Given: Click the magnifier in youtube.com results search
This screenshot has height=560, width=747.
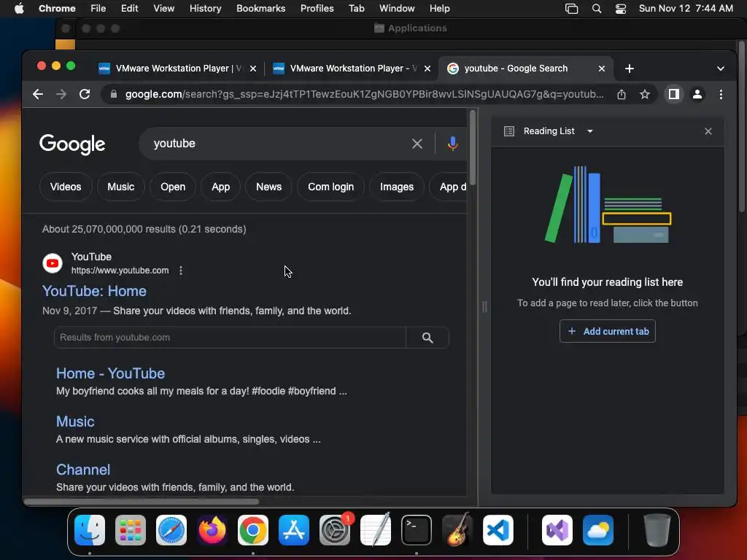Looking at the screenshot, I should pyautogui.click(x=427, y=338).
